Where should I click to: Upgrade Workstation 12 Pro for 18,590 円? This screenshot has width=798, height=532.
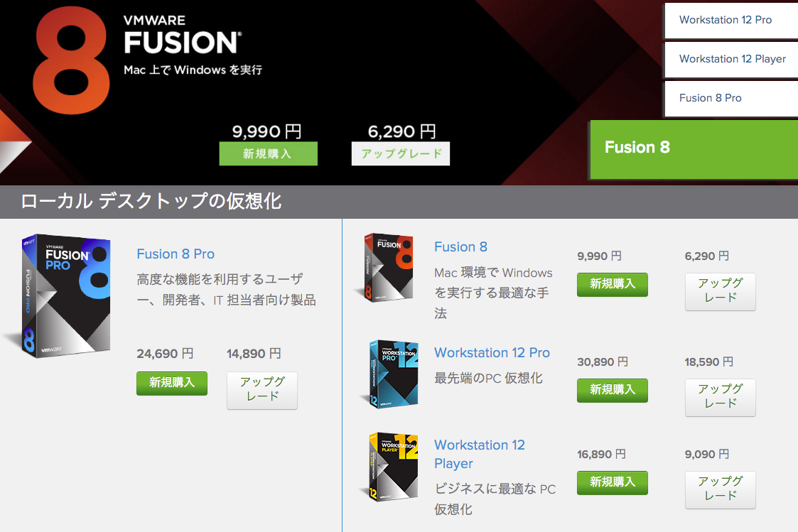[x=720, y=397]
